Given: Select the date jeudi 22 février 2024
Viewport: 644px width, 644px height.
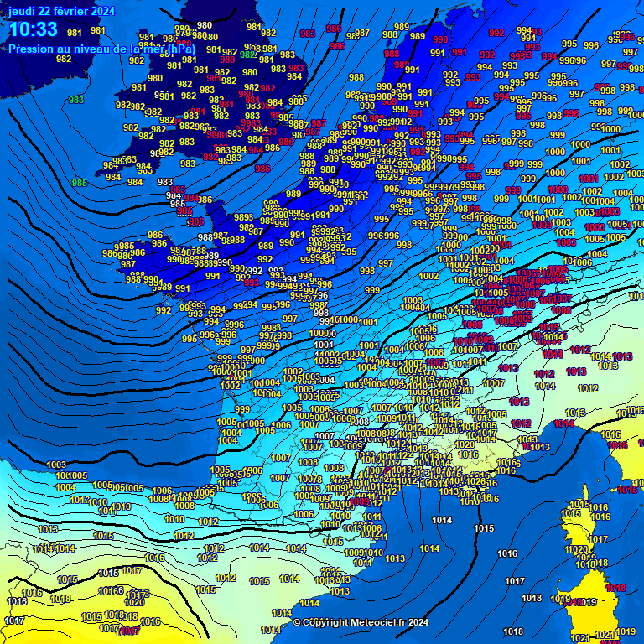Looking at the screenshot, I should pyautogui.click(x=62, y=11).
